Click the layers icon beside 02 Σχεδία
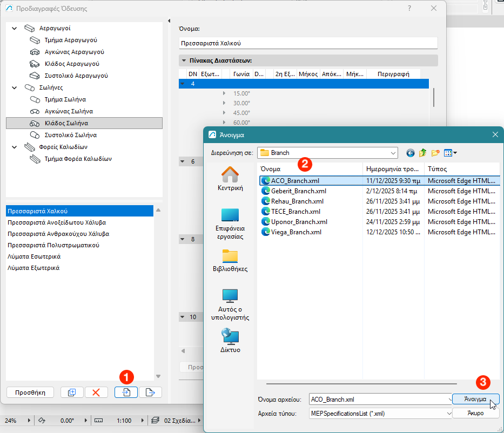This screenshot has height=433, width=504. [x=155, y=421]
